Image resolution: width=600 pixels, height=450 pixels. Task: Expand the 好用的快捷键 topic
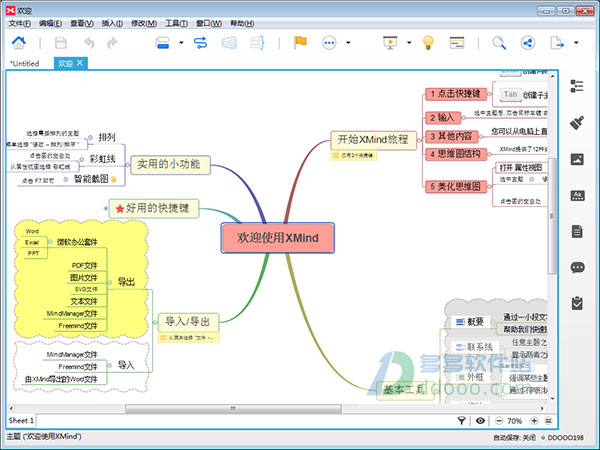106,209
